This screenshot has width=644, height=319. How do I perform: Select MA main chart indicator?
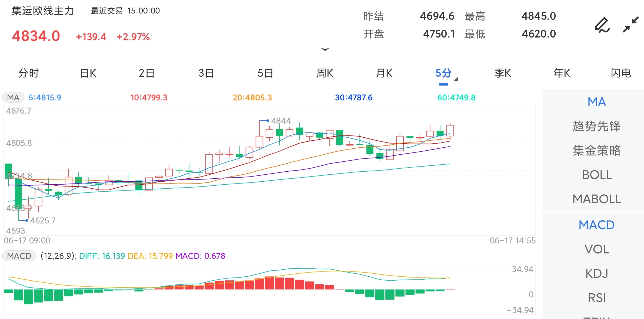(x=597, y=102)
